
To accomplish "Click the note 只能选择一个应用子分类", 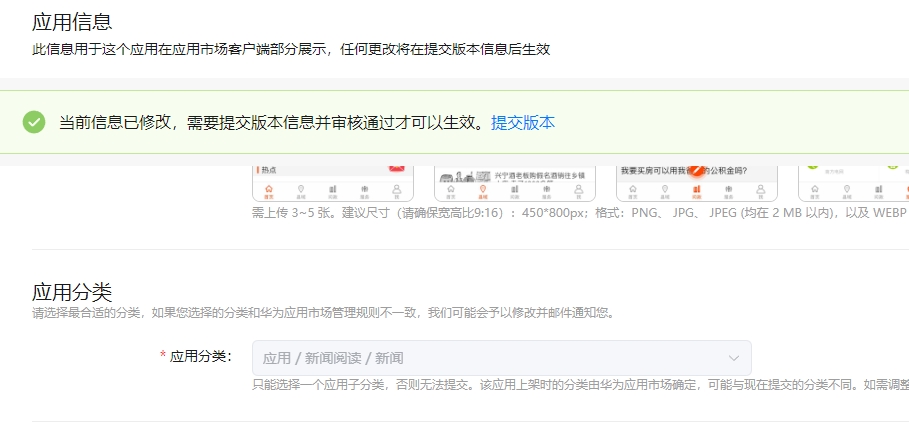I will (580, 384).
